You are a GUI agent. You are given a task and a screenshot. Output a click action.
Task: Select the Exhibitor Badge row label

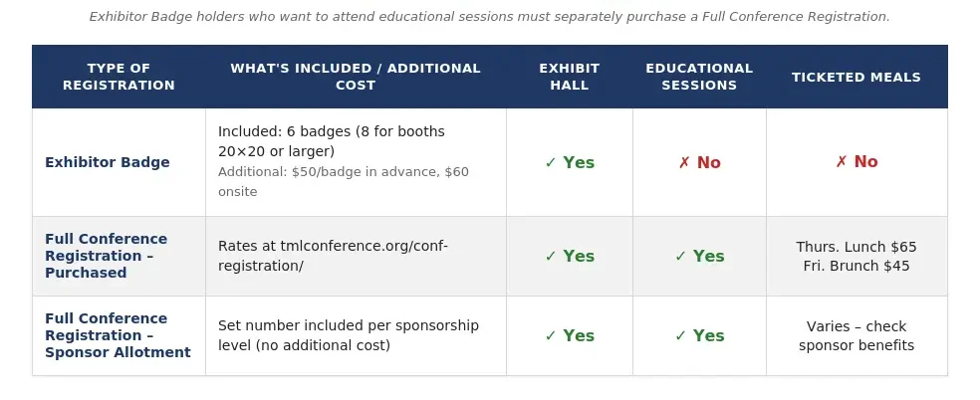108,162
